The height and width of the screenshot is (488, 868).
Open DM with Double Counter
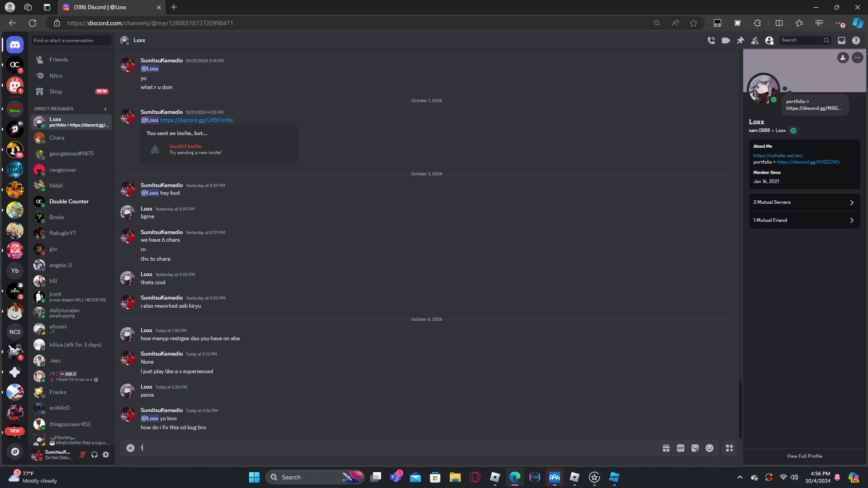71,202
